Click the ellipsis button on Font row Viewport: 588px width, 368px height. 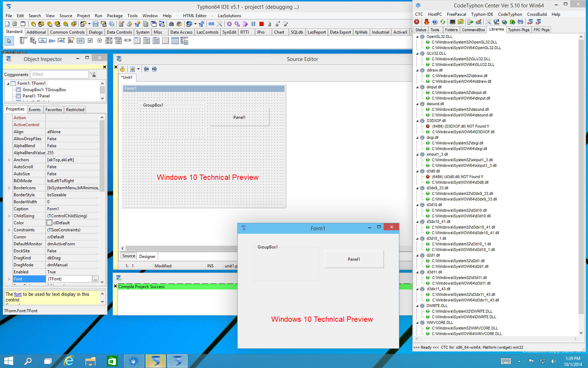tap(95, 279)
